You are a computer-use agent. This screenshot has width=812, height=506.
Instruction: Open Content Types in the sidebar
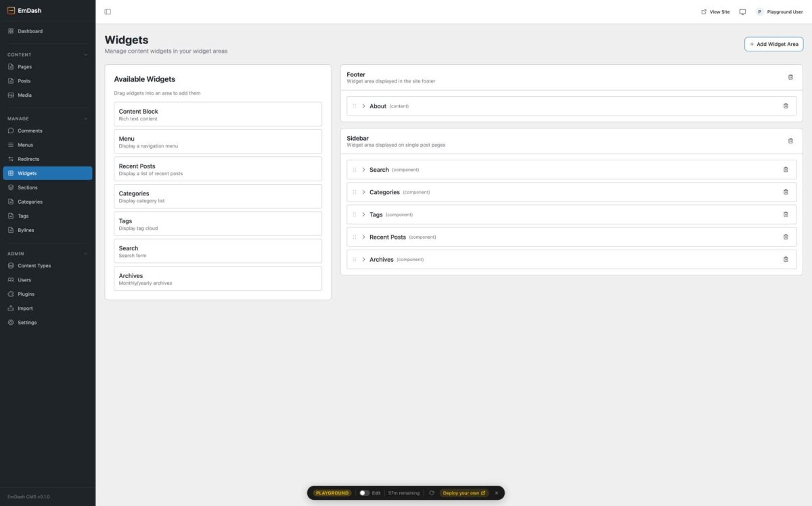(47, 266)
